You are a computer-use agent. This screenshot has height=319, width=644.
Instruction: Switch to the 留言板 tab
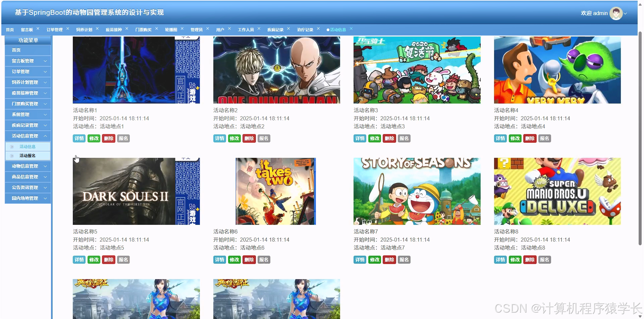coord(27,30)
